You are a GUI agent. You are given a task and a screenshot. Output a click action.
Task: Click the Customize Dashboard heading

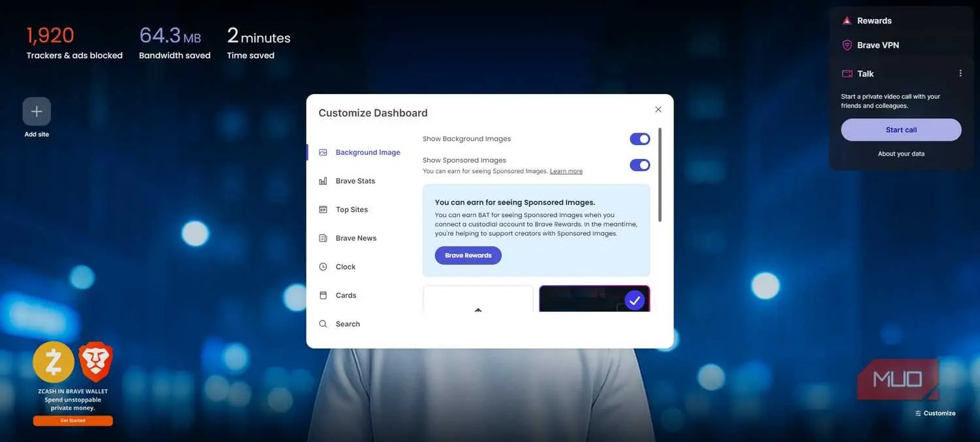(x=373, y=113)
